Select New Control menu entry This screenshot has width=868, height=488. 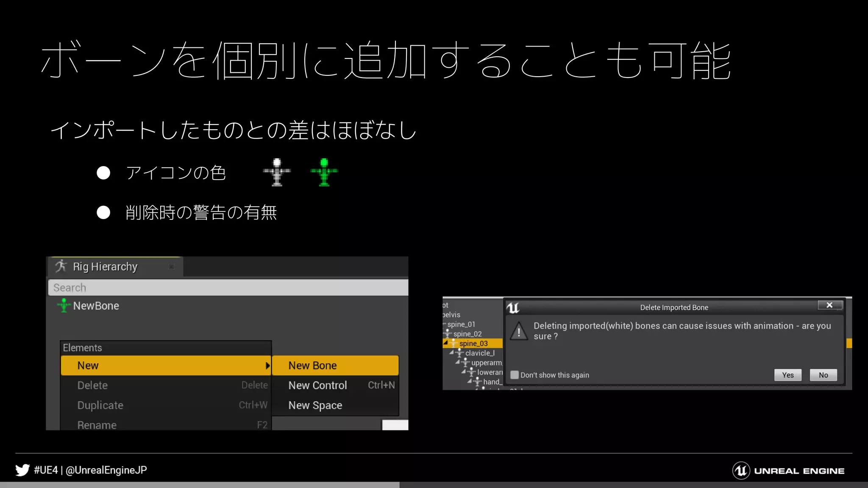tap(318, 385)
